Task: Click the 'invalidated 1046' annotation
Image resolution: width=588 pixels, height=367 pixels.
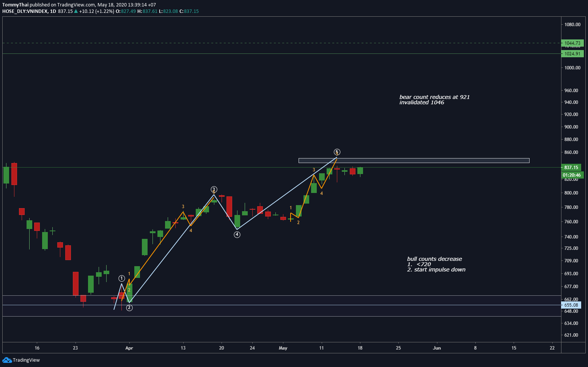Action: click(x=421, y=102)
